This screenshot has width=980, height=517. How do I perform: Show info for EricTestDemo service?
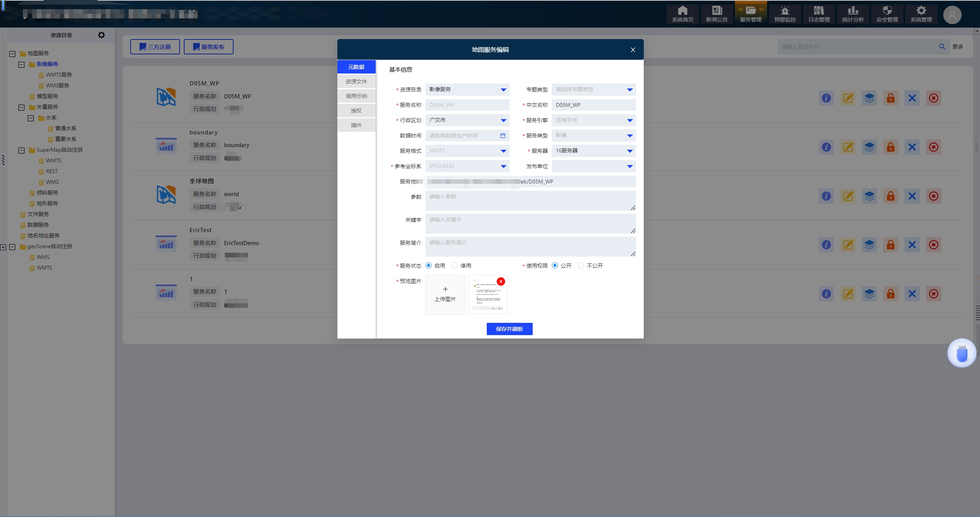click(826, 245)
